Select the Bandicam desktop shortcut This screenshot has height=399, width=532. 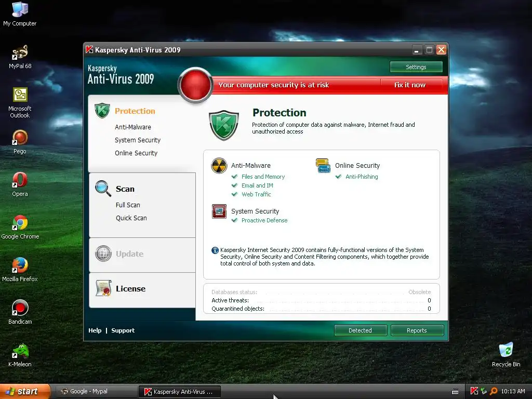20,312
